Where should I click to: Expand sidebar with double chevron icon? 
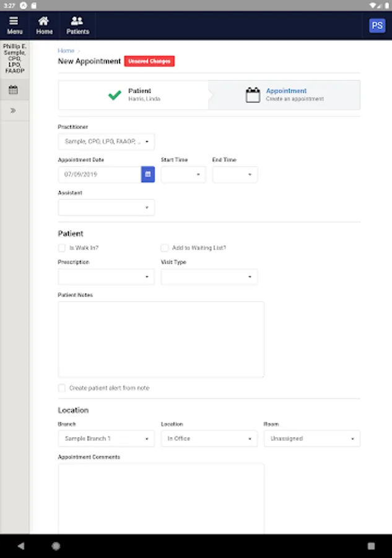[x=13, y=111]
